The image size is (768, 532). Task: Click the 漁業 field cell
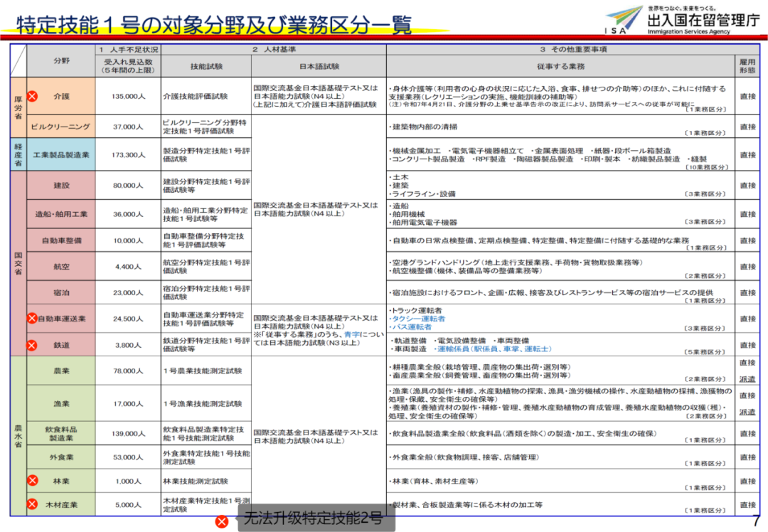point(60,404)
